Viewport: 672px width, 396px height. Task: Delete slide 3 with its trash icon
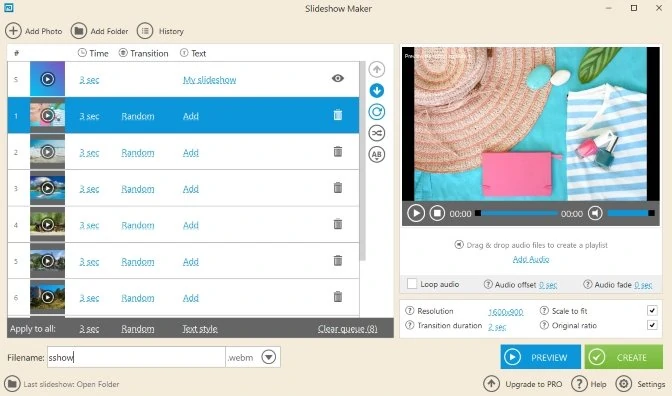[x=338, y=188]
